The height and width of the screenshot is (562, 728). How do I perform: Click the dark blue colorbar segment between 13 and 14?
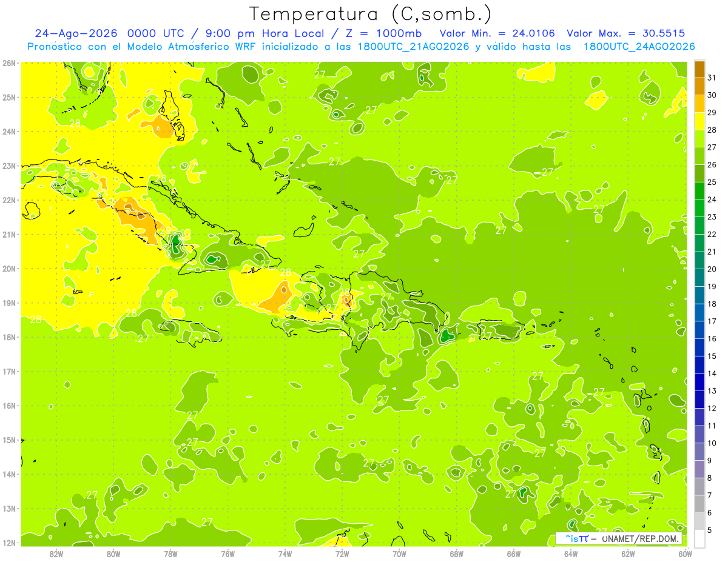coord(699,382)
